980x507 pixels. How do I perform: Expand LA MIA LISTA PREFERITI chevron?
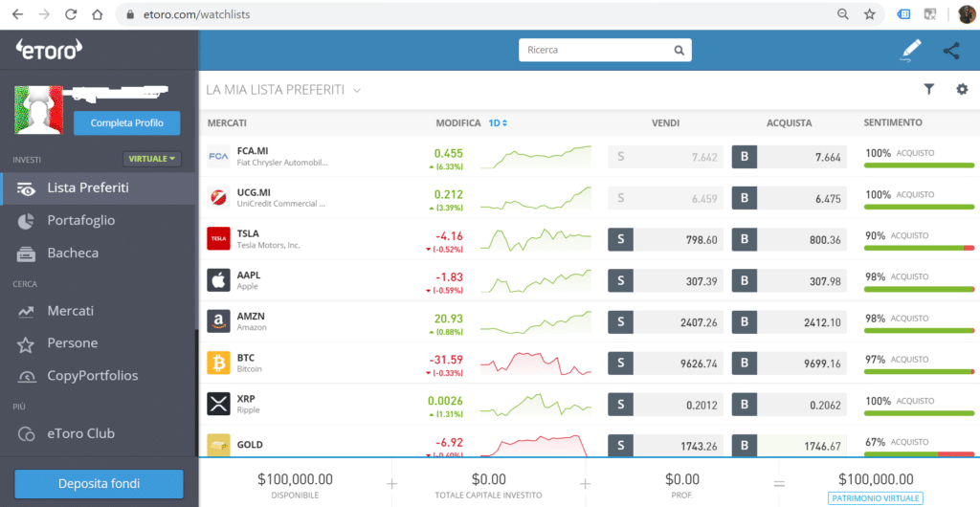[x=357, y=91]
